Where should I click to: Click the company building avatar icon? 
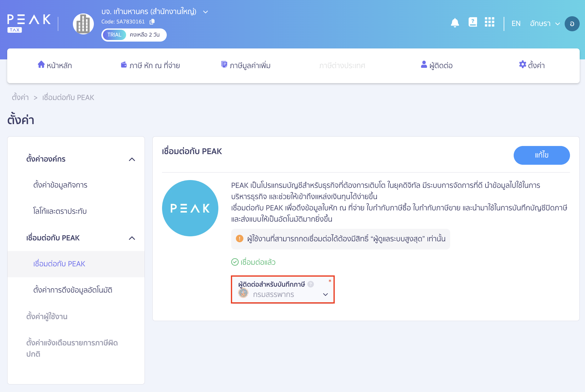(x=83, y=24)
